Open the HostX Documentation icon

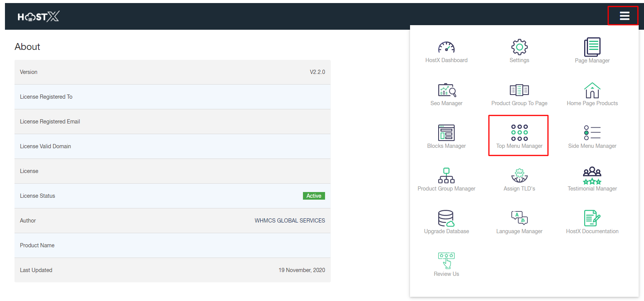[592, 218]
